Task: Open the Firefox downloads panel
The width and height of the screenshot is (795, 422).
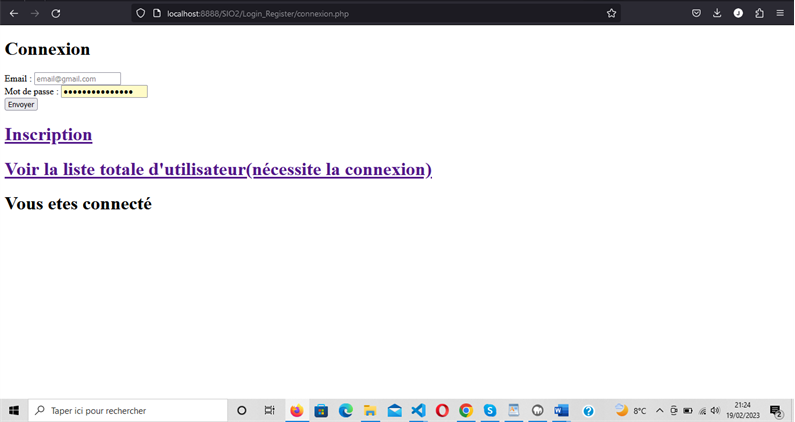Action: pos(717,13)
